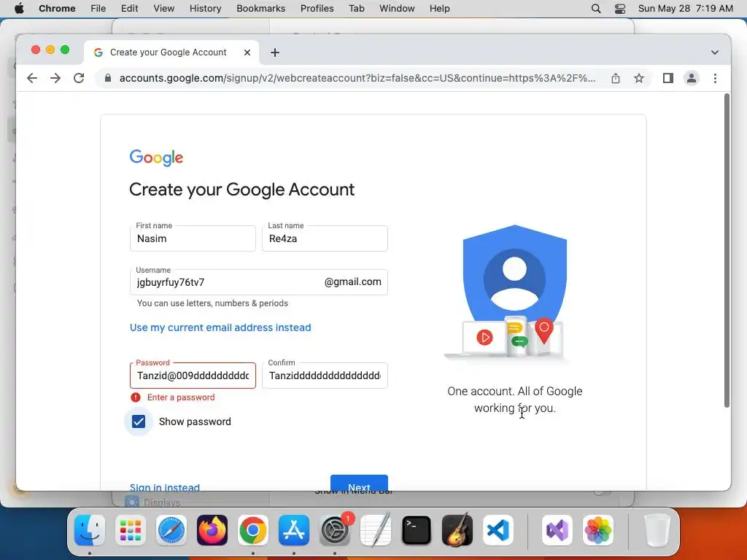Open Firefox from the Dock
747x560 pixels.
click(212, 530)
